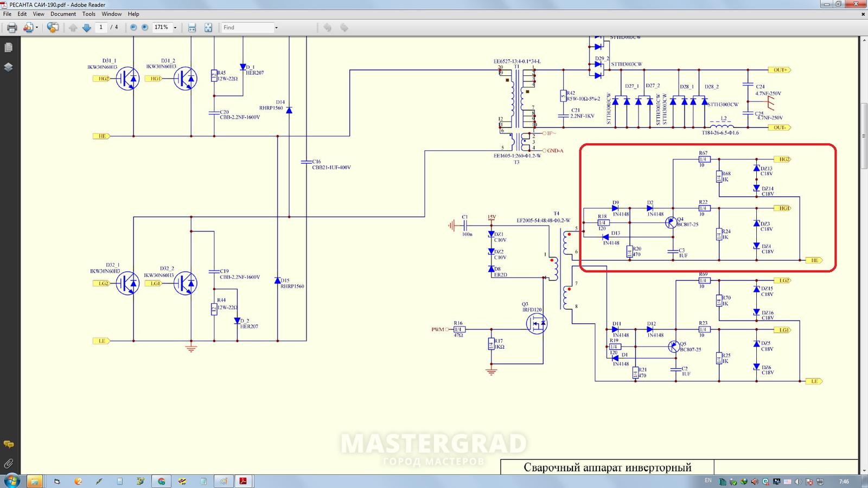Click the document close X below window controls
The width and height of the screenshot is (868, 488).
tap(863, 14)
